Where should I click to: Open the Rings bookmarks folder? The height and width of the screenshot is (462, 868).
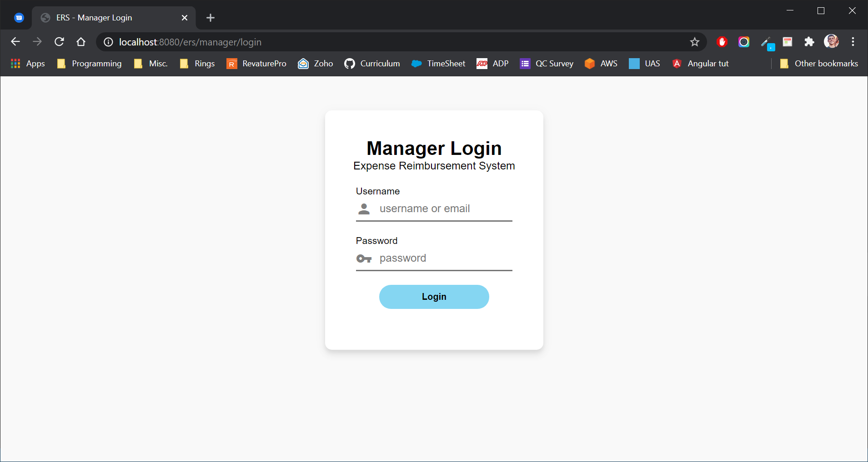tap(197, 64)
